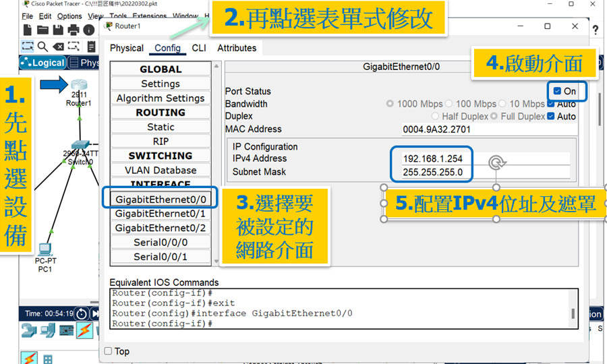Open the Attributes tab in Router1 window
Viewport: 607px width, 364px height.
[x=237, y=48]
